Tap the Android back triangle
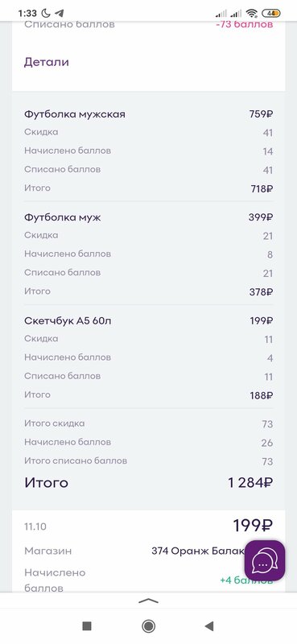Screen dimensions: 297x644 209,625
